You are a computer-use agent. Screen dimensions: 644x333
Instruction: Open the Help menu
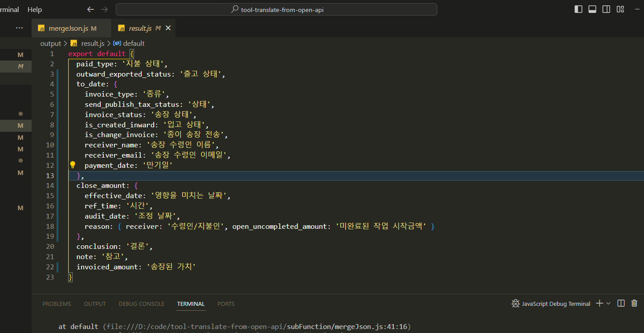pos(35,9)
